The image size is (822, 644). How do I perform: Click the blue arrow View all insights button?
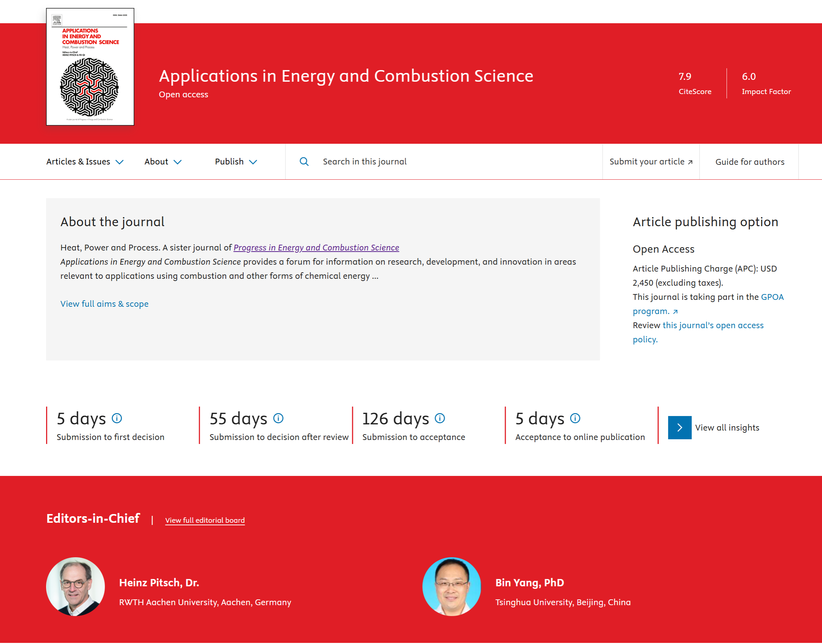coord(679,428)
